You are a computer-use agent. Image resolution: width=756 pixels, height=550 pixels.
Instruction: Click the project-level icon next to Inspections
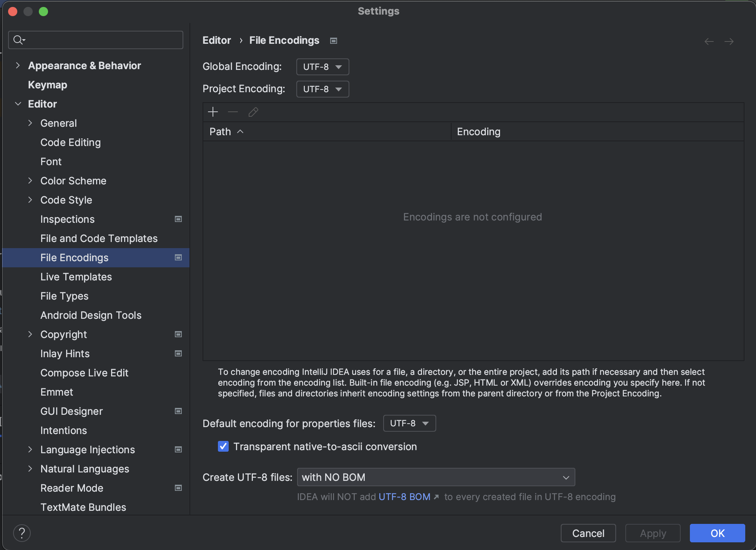[x=178, y=219]
